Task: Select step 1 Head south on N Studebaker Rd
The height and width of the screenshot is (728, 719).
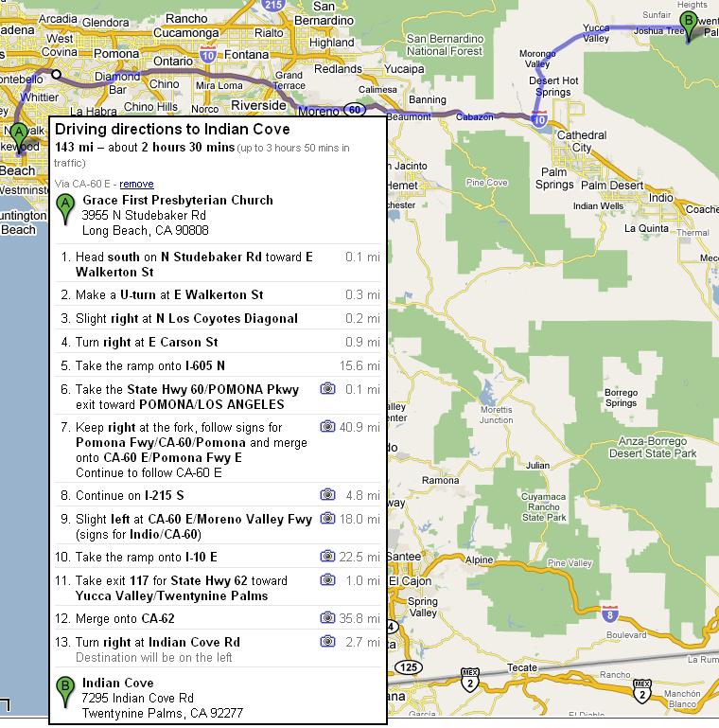Action: point(218,264)
